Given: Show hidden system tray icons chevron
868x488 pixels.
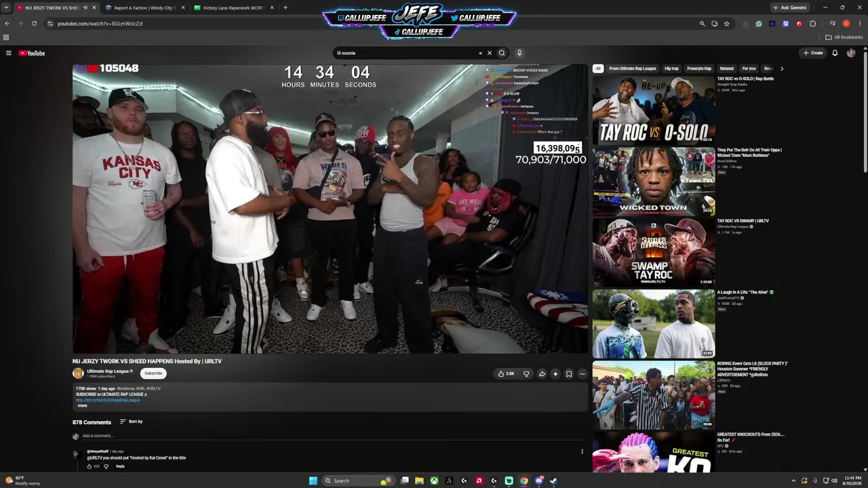Looking at the screenshot, I should pyautogui.click(x=793, y=481).
